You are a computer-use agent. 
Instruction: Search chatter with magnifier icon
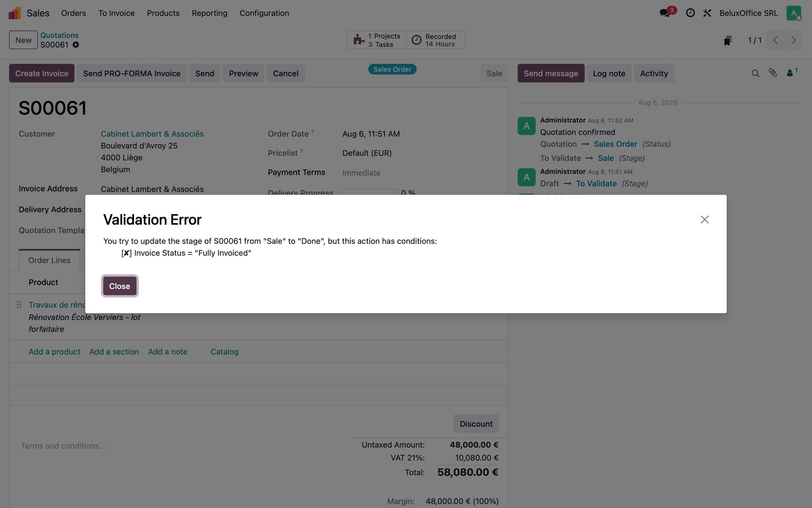(755, 73)
